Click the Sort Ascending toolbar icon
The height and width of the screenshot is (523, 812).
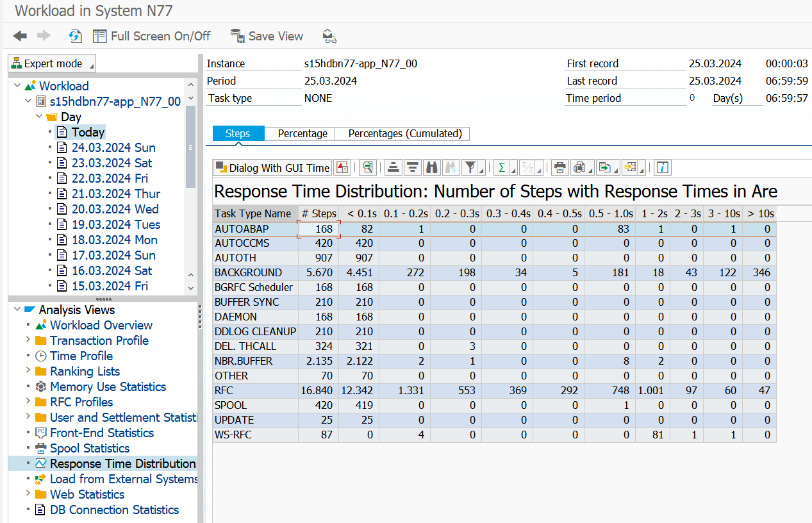(394, 168)
